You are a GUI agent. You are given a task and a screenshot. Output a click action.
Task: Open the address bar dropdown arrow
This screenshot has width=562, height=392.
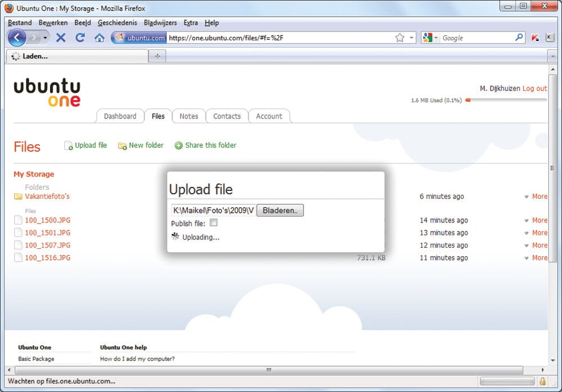click(x=411, y=38)
